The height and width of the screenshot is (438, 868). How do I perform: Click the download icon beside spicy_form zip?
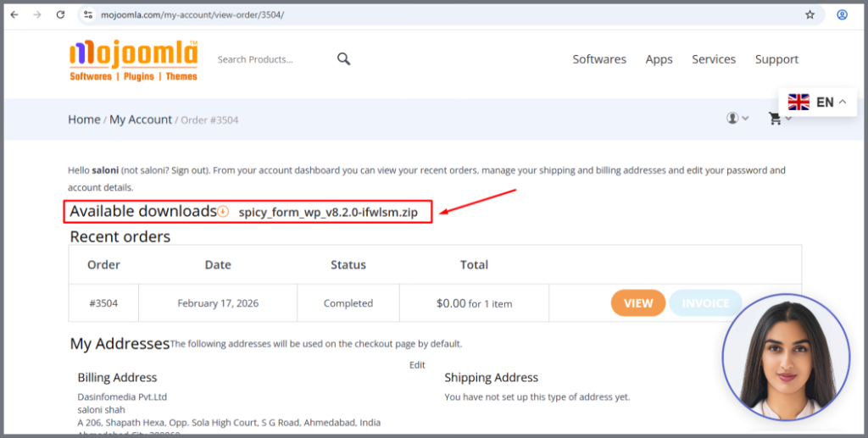pos(223,211)
